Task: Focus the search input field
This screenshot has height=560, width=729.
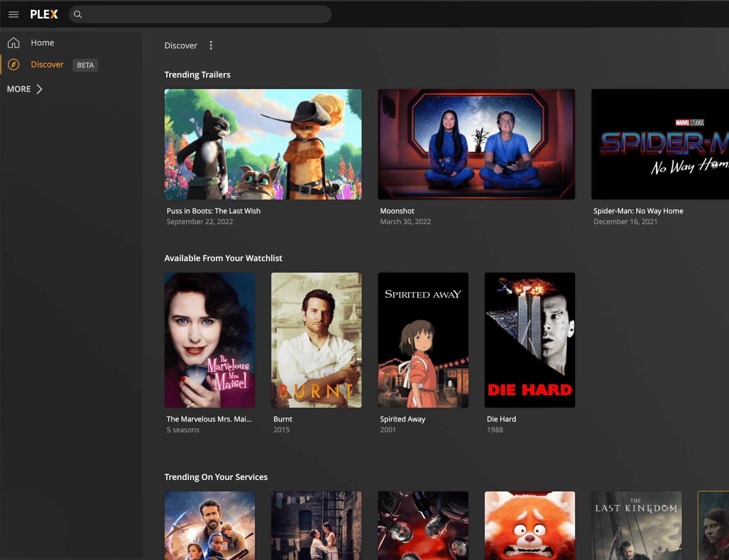Action: [x=205, y=14]
